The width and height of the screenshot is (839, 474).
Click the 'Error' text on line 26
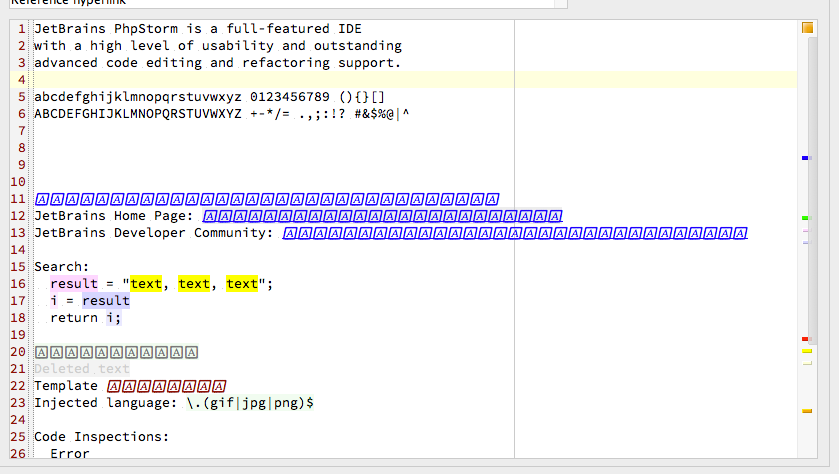point(70,454)
